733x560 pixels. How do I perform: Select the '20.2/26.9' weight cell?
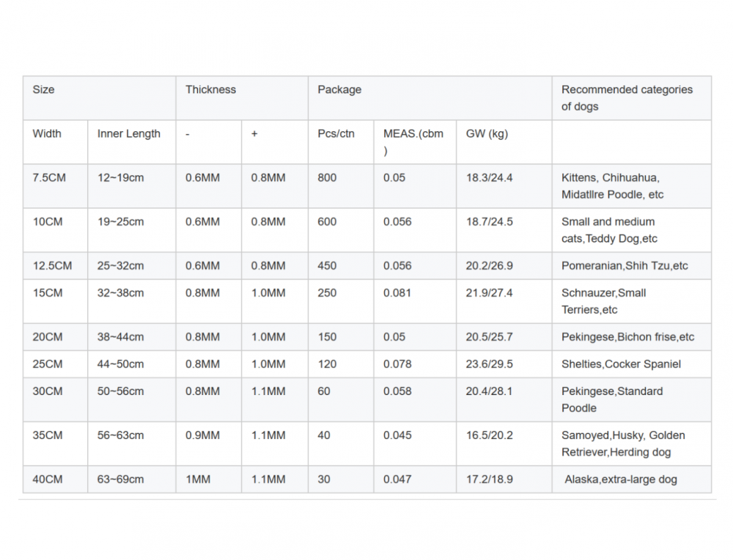(504, 265)
